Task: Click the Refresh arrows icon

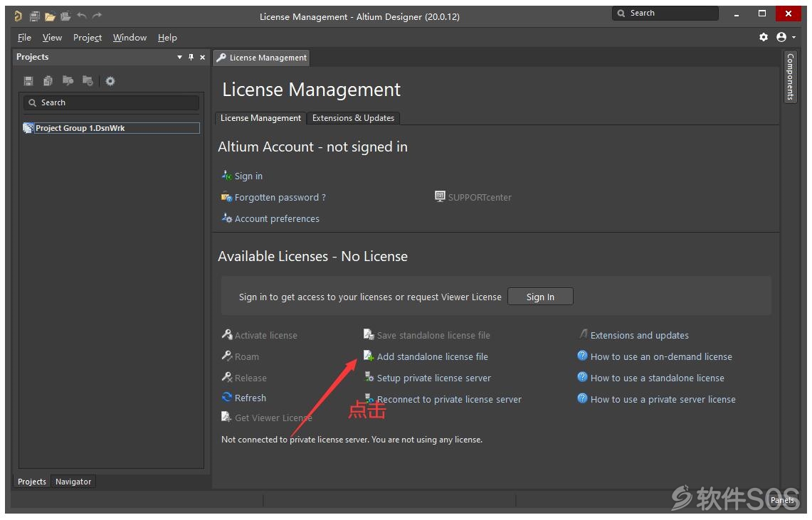Action: pyautogui.click(x=227, y=397)
